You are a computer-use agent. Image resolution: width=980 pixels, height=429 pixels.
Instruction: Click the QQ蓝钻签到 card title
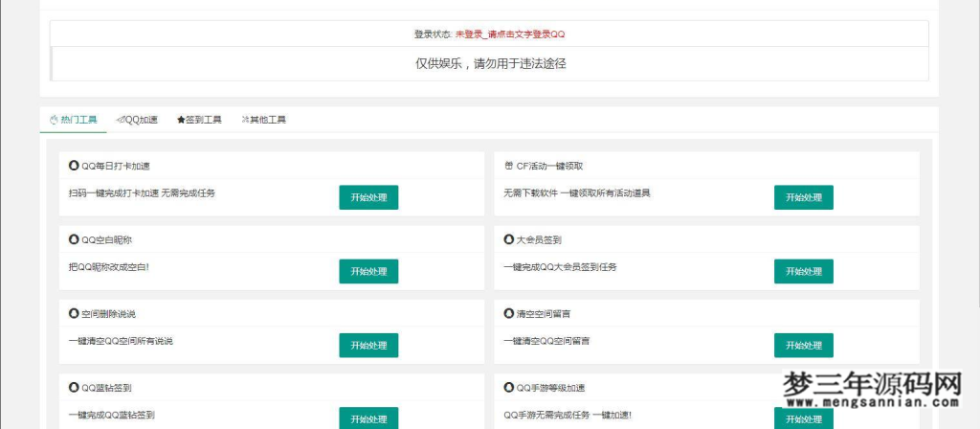click(106, 388)
